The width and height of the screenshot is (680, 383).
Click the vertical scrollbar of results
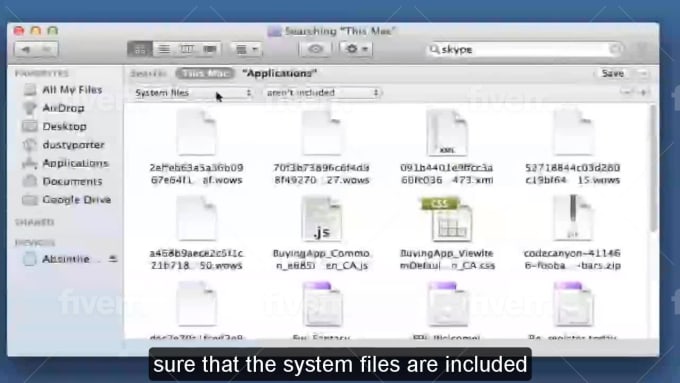point(653,169)
